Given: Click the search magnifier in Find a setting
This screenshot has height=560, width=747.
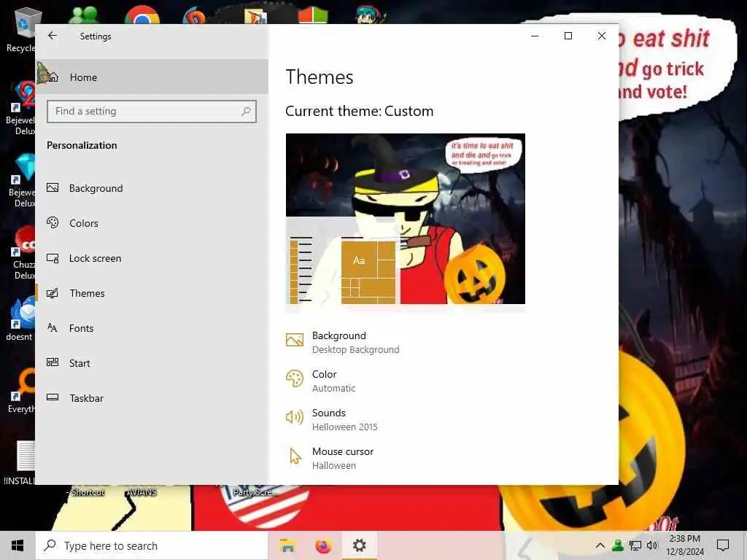Looking at the screenshot, I should click(246, 112).
